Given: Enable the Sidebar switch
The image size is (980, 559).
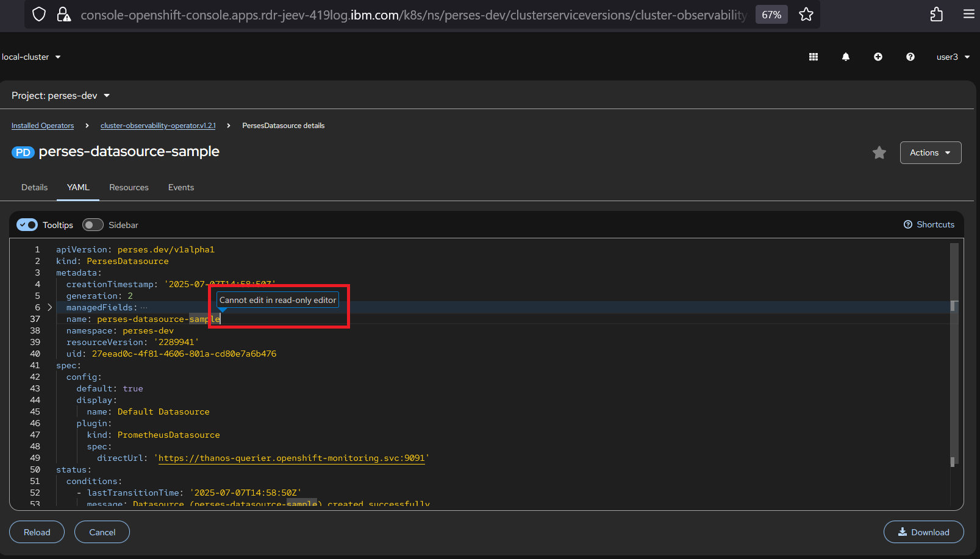Looking at the screenshot, I should (93, 225).
